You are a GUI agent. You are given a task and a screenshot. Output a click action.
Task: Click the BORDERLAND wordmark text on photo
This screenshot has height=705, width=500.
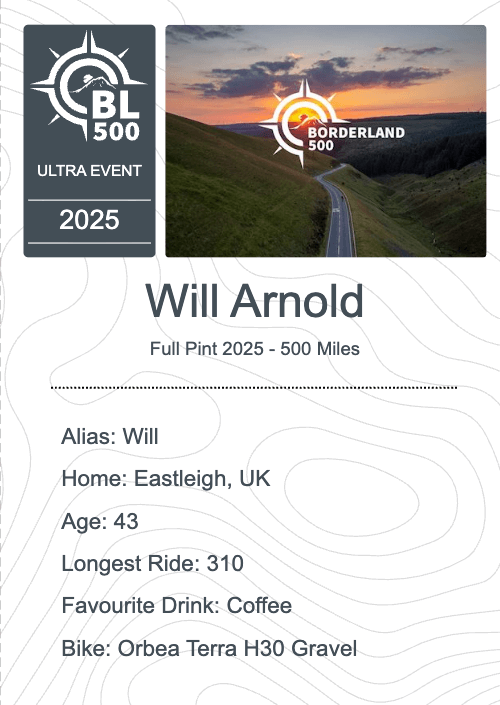pyautogui.click(x=356, y=133)
